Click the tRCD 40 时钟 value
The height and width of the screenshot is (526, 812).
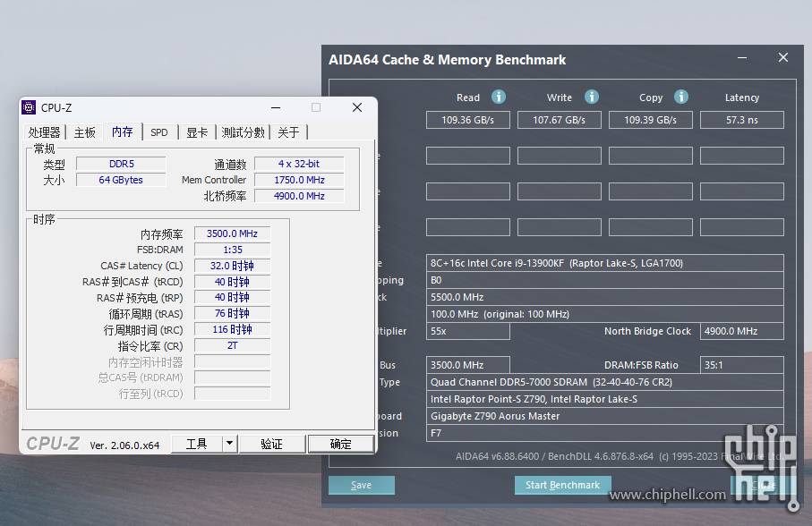coord(233,282)
